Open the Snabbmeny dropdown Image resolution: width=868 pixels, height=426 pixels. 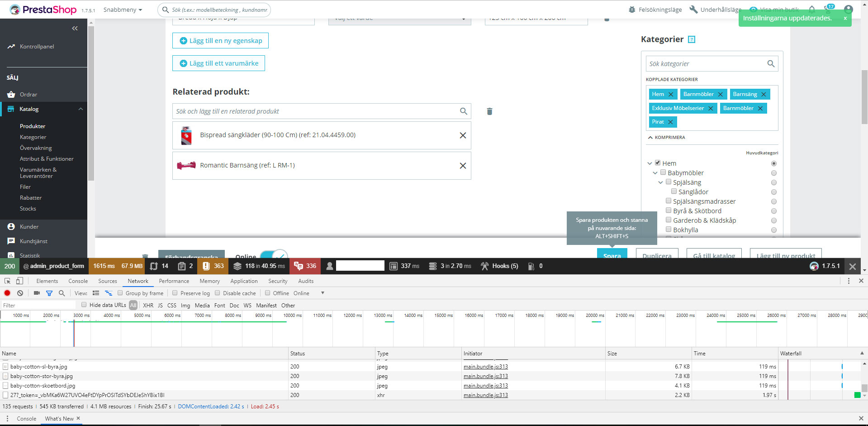[x=123, y=10]
